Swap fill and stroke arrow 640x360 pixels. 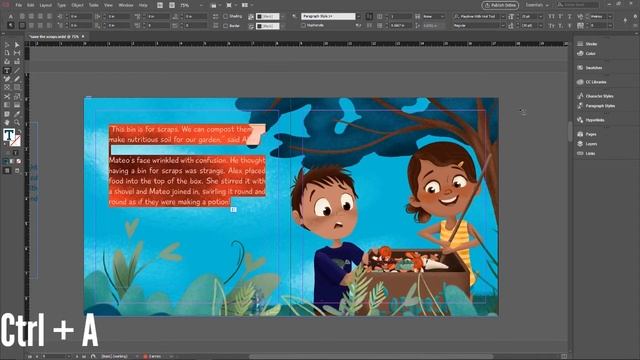19,131
